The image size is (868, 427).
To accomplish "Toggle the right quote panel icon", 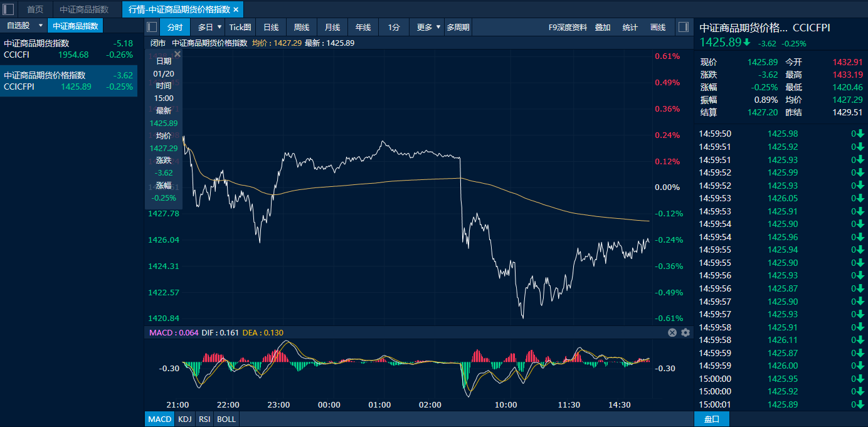I will 684,27.
